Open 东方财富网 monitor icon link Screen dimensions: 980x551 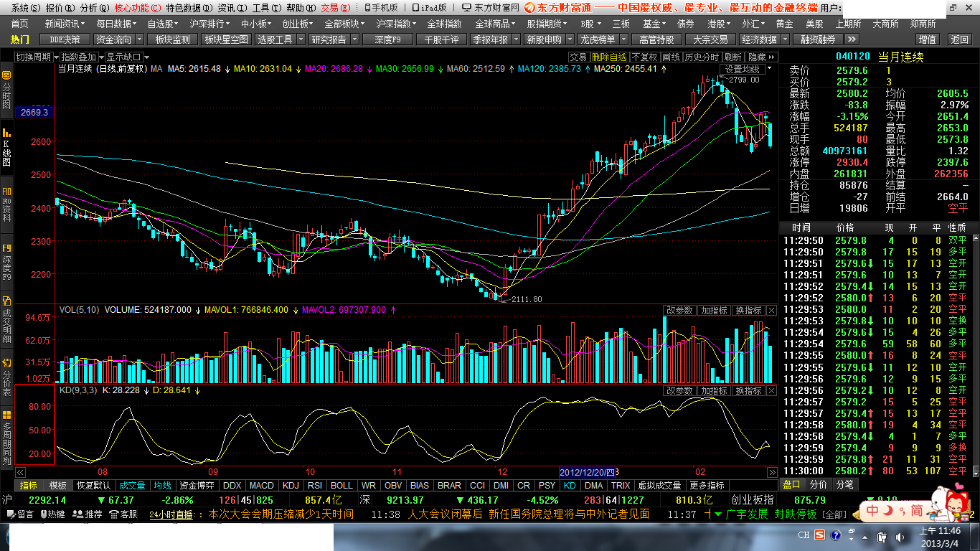tap(491, 8)
